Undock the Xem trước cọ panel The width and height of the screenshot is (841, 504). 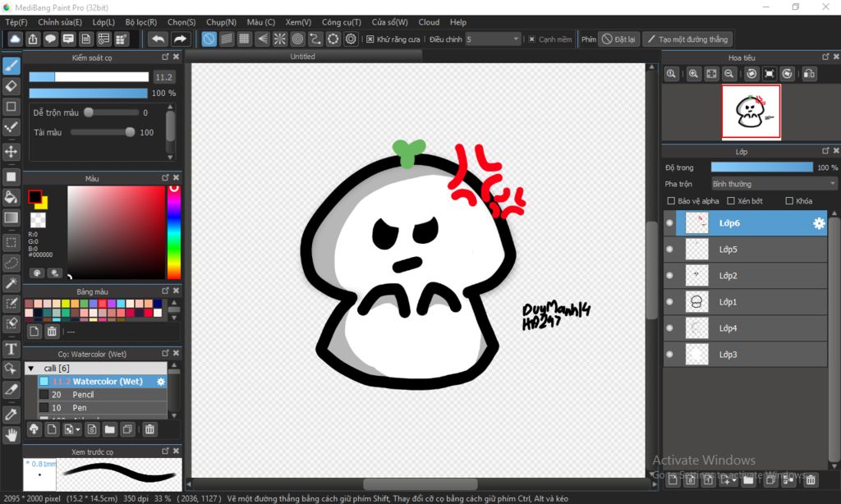tap(165, 451)
